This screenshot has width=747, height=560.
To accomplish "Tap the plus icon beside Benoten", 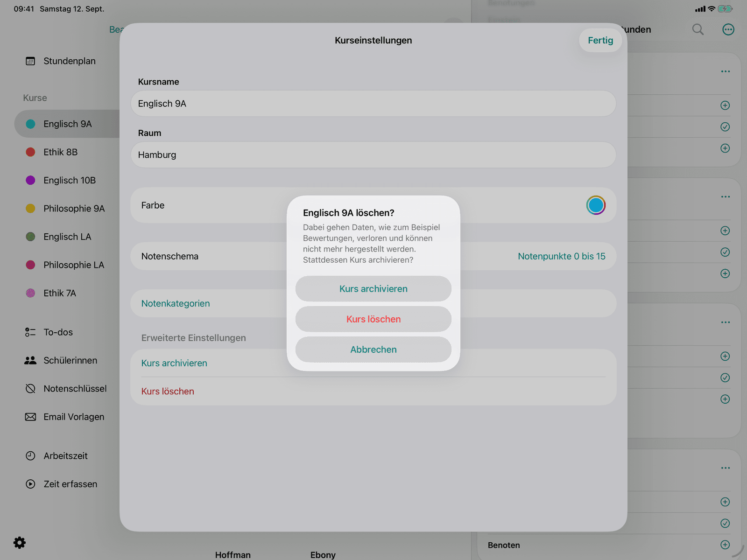I will pos(725,545).
